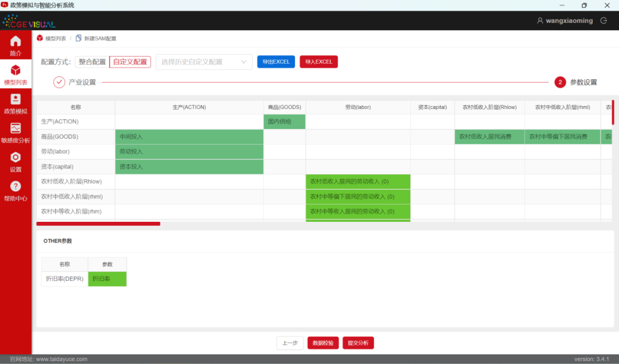Viewport: 619px width, 364px height.
Task: Open the 政策模拟 sidebar icon
Action: click(15, 99)
